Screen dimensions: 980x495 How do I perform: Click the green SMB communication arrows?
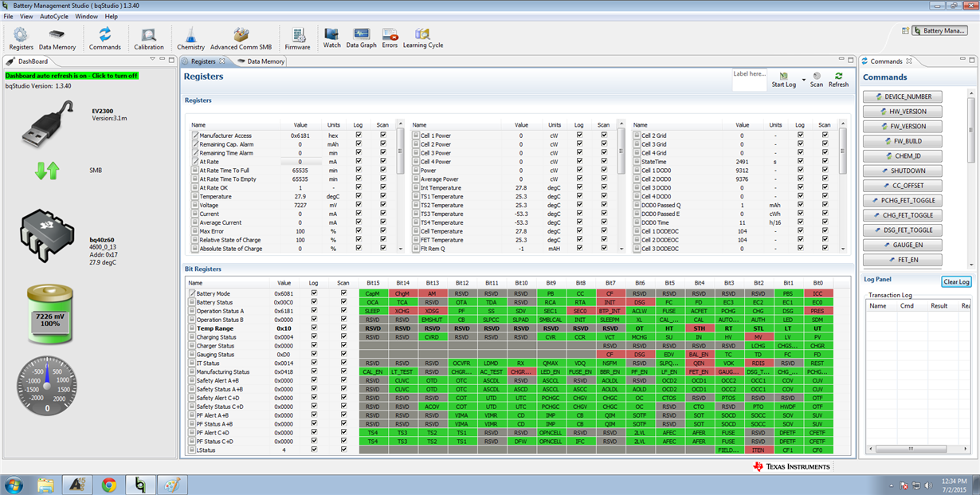click(x=48, y=170)
